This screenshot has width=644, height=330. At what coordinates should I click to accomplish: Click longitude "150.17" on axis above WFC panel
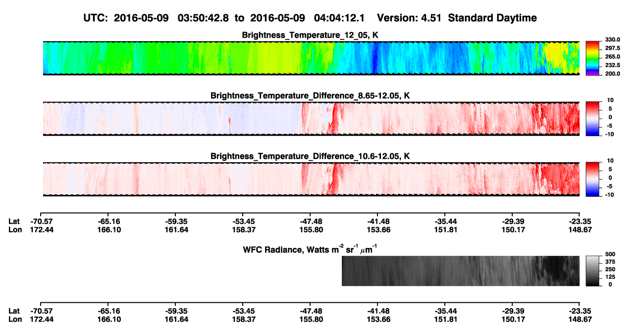[513, 230]
